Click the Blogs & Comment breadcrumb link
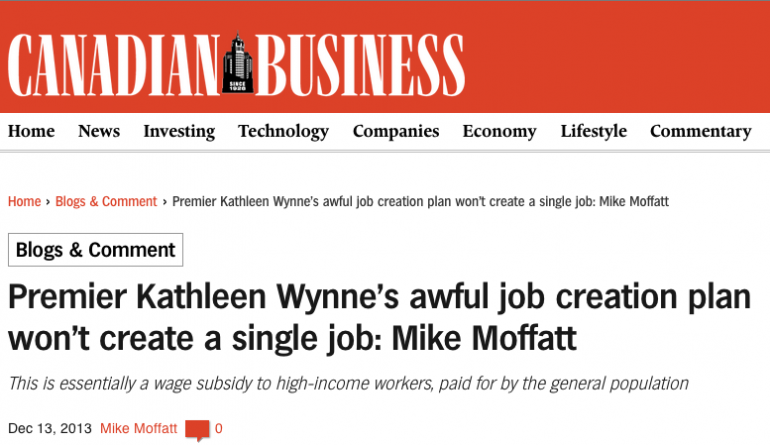This screenshot has width=770, height=445. 106,201
